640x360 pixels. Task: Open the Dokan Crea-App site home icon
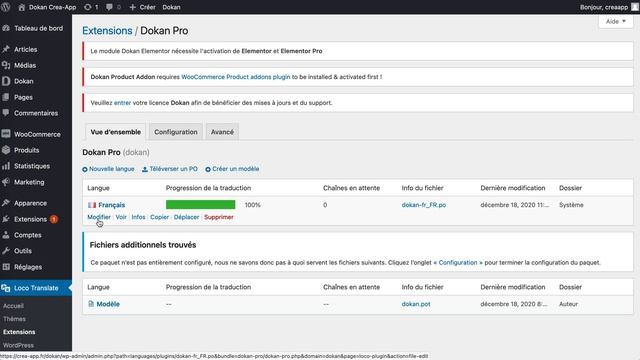(x=22, y=7)
